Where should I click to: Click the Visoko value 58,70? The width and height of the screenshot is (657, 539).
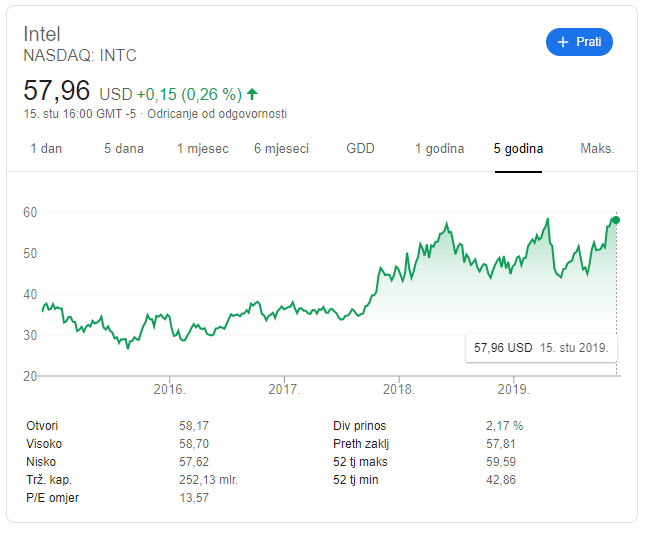194,444
